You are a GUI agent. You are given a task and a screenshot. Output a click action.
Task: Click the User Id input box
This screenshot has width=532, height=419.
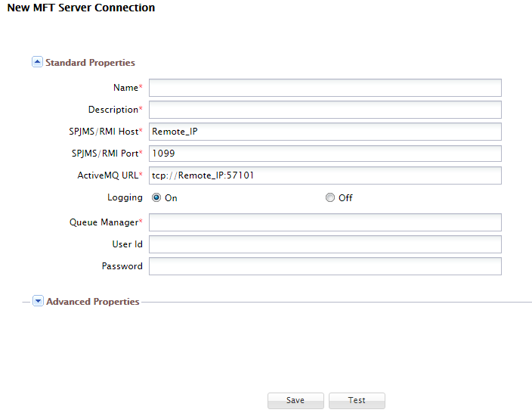pos(325,244)
